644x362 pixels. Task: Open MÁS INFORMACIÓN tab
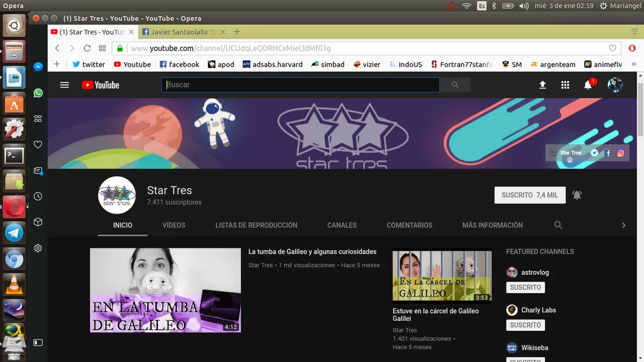(493, 225)
